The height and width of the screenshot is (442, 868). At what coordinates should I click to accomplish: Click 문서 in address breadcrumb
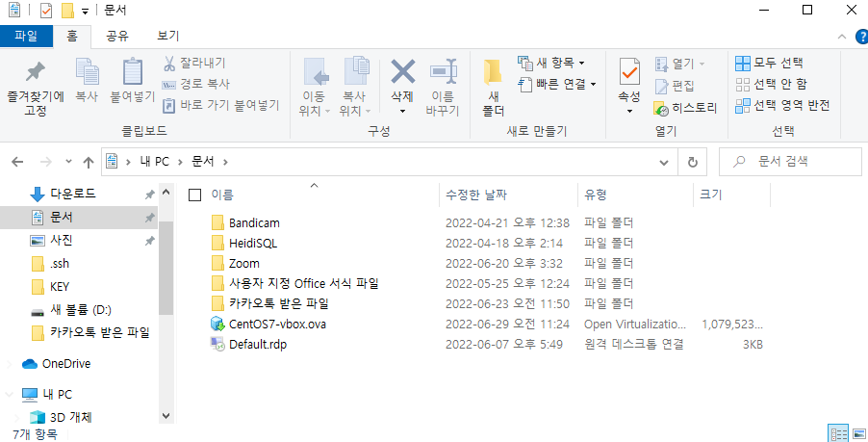pos(203,161)
